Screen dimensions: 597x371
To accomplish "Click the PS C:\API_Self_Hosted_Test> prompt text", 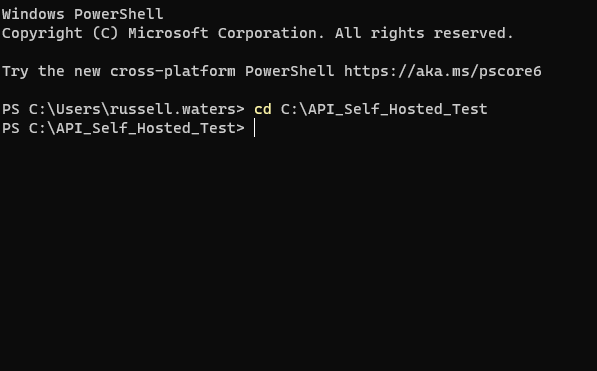I will [x=123, y=128].
